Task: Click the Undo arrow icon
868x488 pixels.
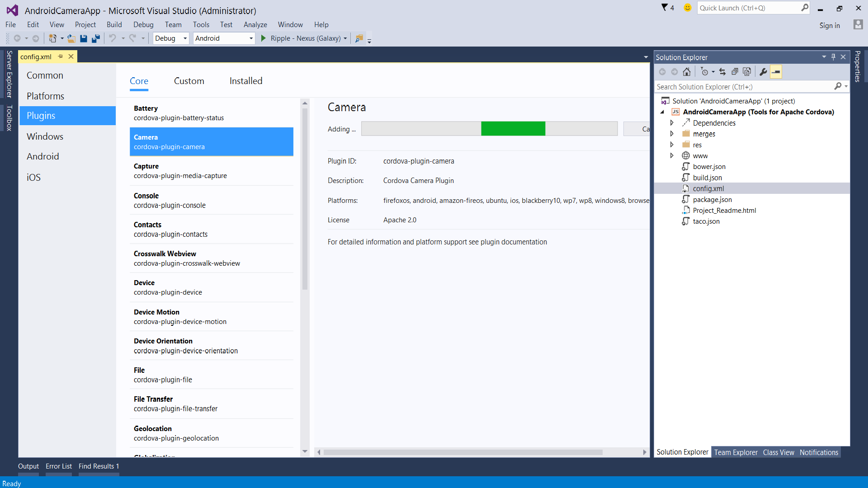Action: (113, 38)
